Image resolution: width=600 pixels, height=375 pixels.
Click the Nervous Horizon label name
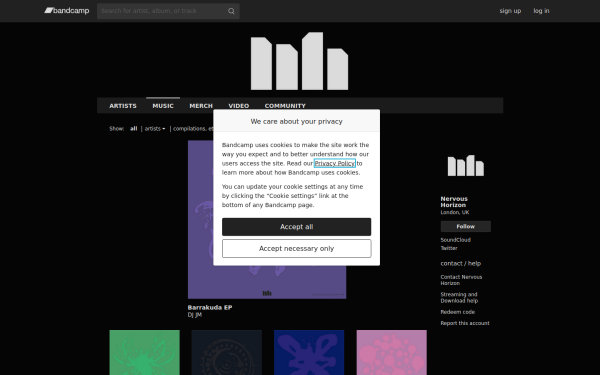coord(454,202)
